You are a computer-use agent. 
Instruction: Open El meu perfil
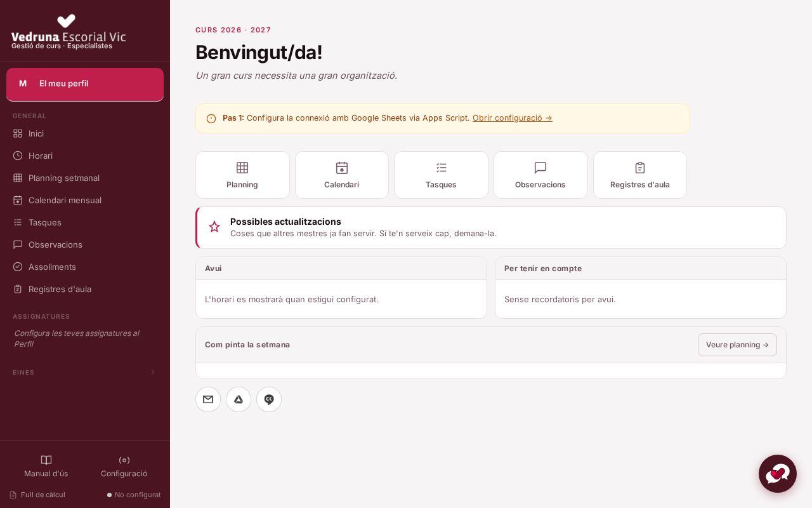click(85, 84)
